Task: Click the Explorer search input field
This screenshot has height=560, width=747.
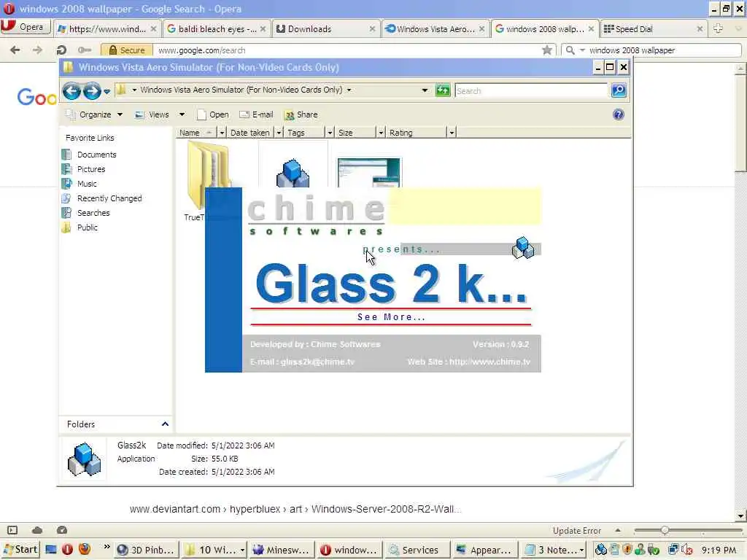Action: [x=531, y=90]
